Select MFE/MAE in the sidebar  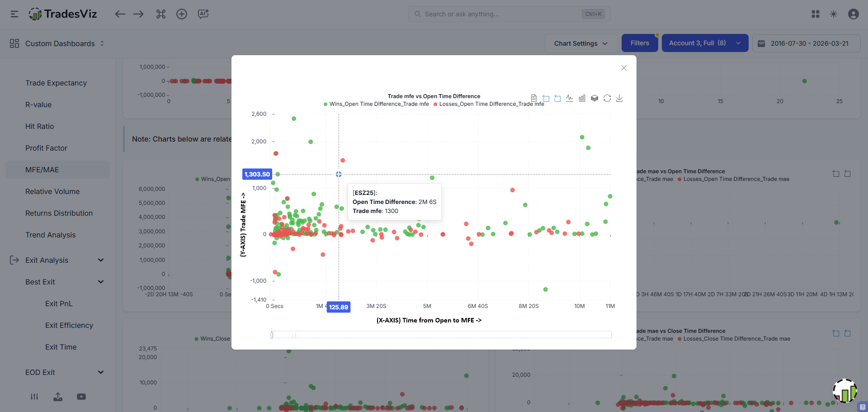click(x=42, y=170)
